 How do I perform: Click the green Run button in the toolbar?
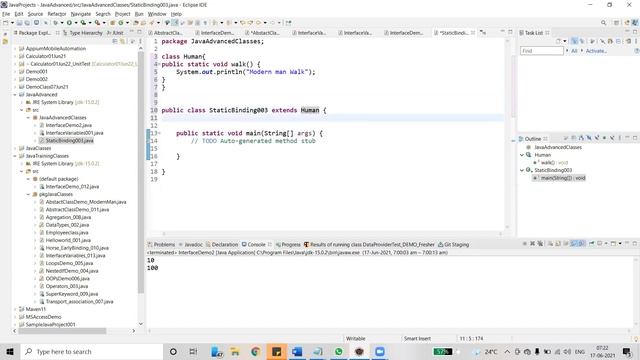click(69, 22)
